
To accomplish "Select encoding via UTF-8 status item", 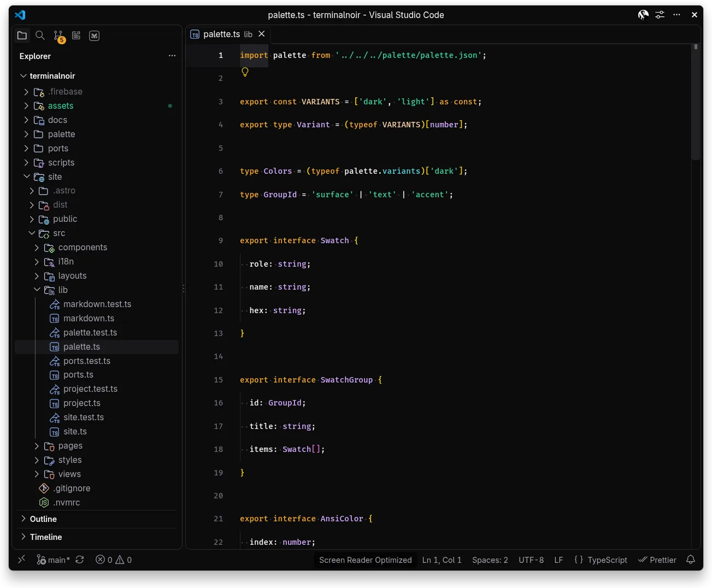I will (531, 560).
